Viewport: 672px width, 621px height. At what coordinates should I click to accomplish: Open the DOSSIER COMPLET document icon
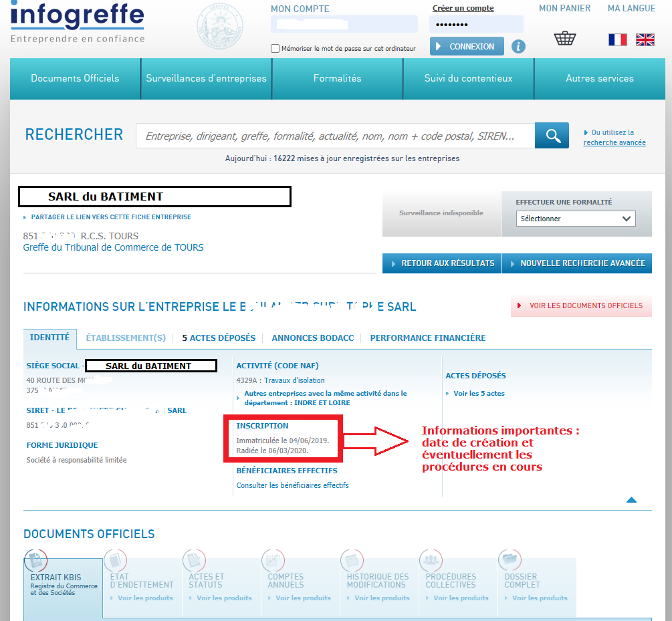(x=510, y=560)
